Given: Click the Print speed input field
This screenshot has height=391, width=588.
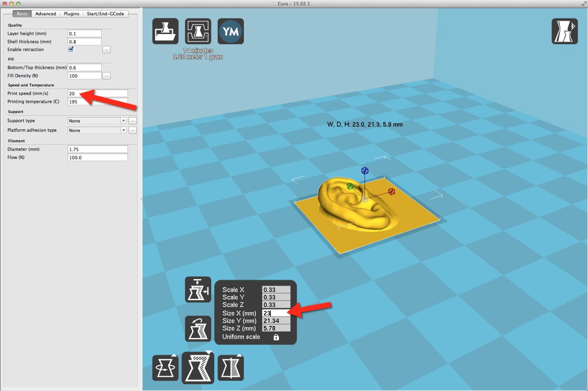Looking at the screenshot, I should coord(98,93).
